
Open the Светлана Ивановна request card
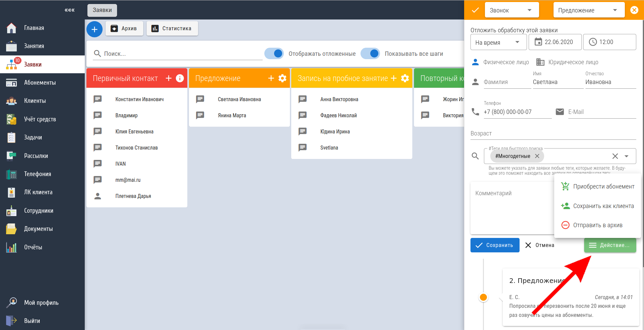click(x=239, y=99)
